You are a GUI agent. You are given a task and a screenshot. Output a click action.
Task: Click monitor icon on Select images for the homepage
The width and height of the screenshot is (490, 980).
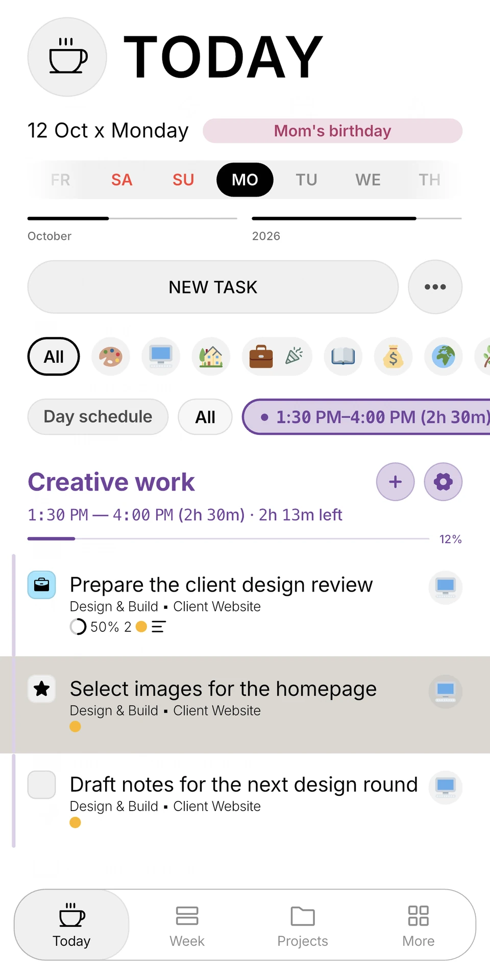coord(446,692)
